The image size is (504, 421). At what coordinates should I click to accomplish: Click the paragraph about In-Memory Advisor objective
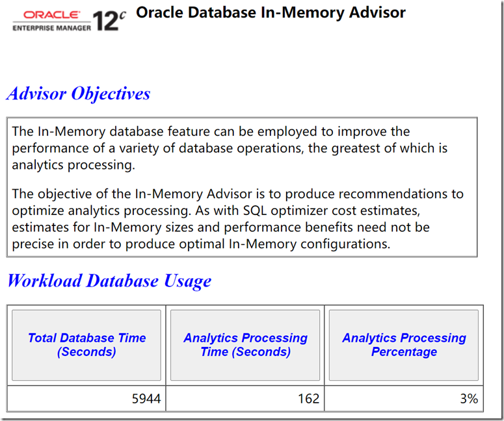(x=237, y=219)
